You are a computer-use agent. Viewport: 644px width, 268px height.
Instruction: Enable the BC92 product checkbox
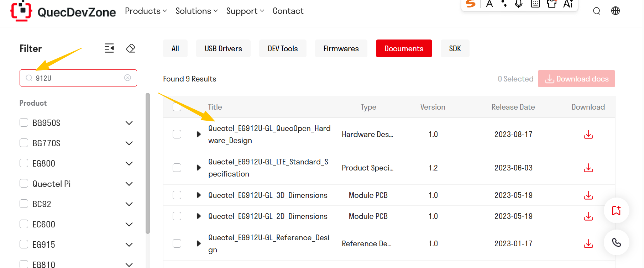pos(24,204)
